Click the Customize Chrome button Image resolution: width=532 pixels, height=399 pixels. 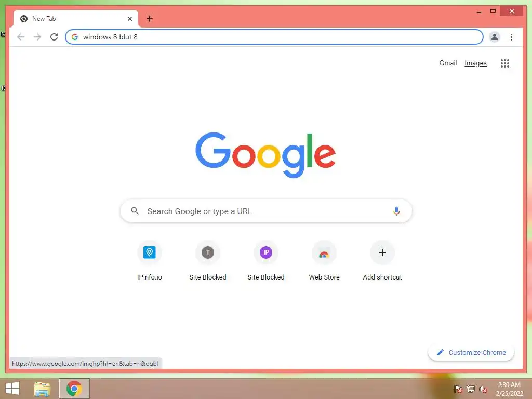[471, 353]
